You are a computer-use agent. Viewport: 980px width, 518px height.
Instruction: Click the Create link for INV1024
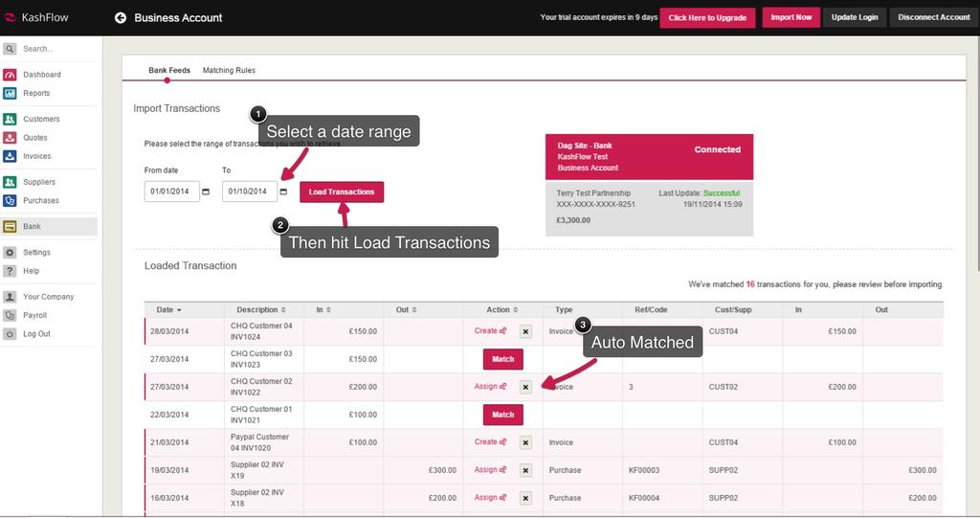[490, 331]
